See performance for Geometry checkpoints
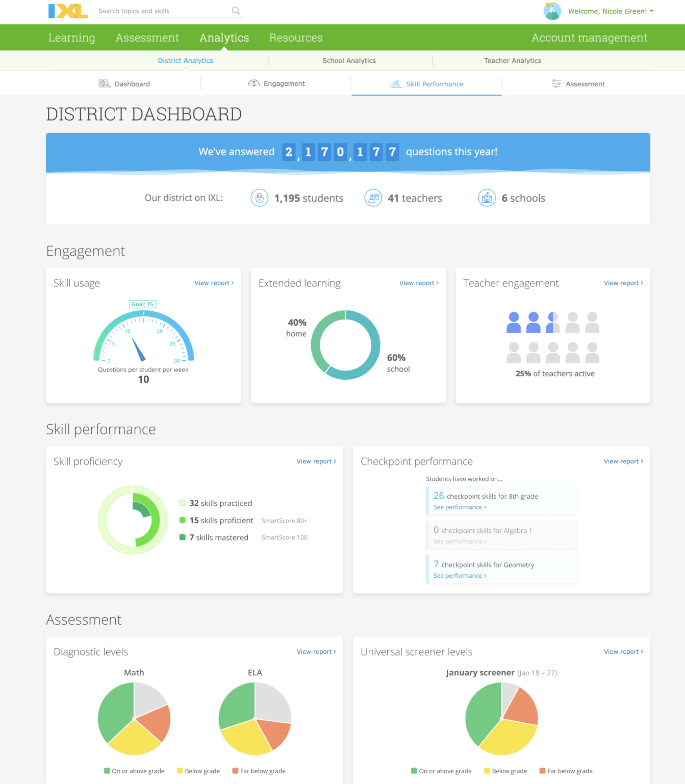 [x=460, y=575]
